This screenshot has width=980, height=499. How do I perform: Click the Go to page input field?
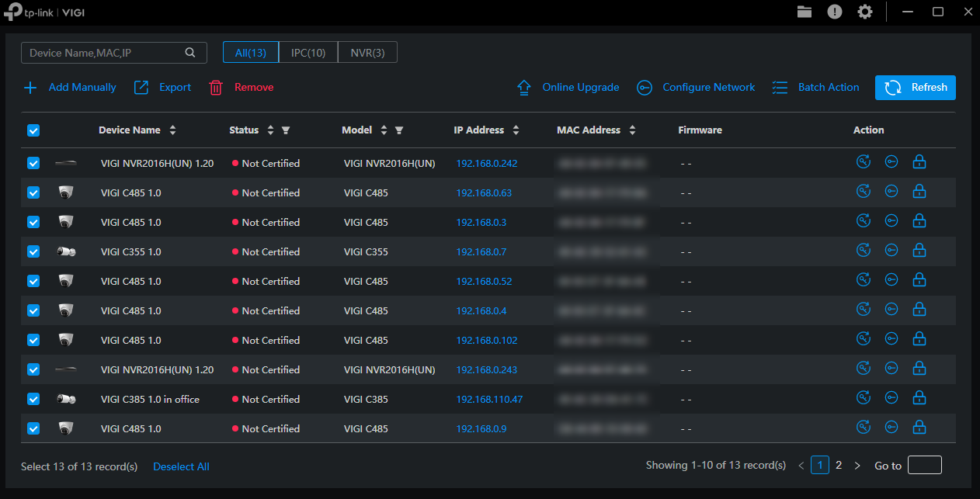coord(924,464)
